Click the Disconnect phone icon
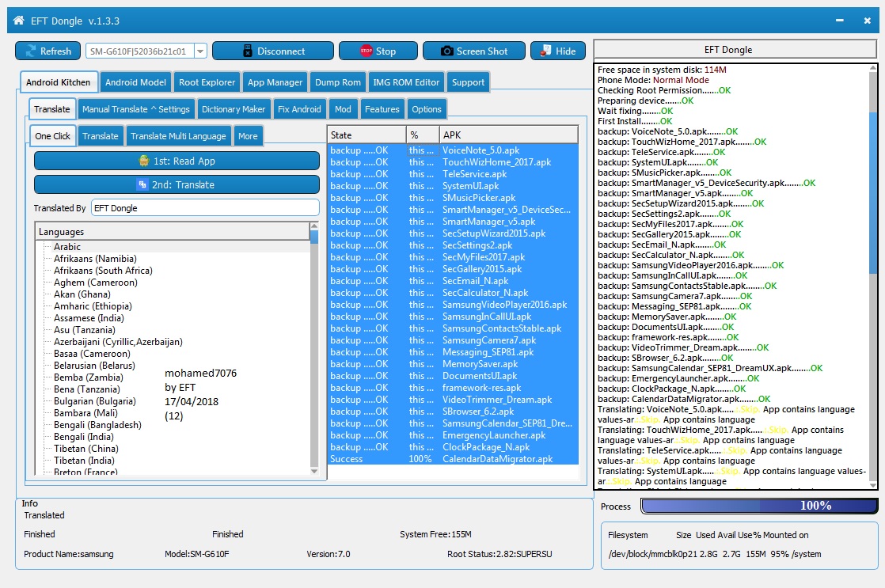 (247, 51)
